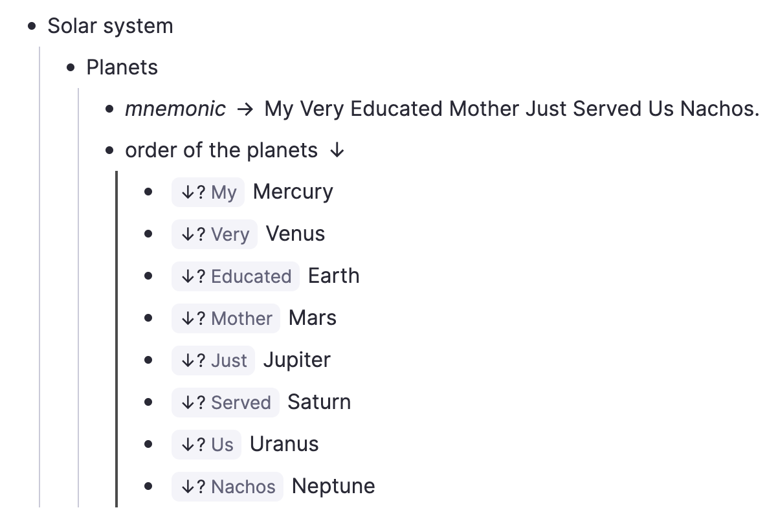
Task: Click the 'Served' tag before Saturn
Action: pos(225,403)
